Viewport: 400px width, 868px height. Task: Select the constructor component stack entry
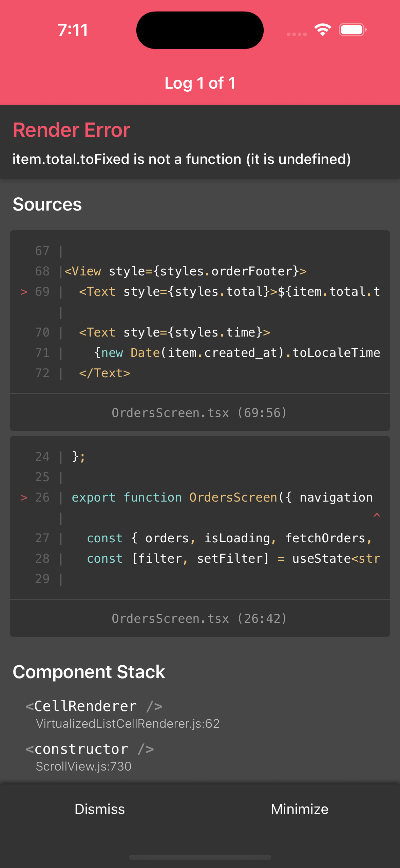tap(90, 749)
